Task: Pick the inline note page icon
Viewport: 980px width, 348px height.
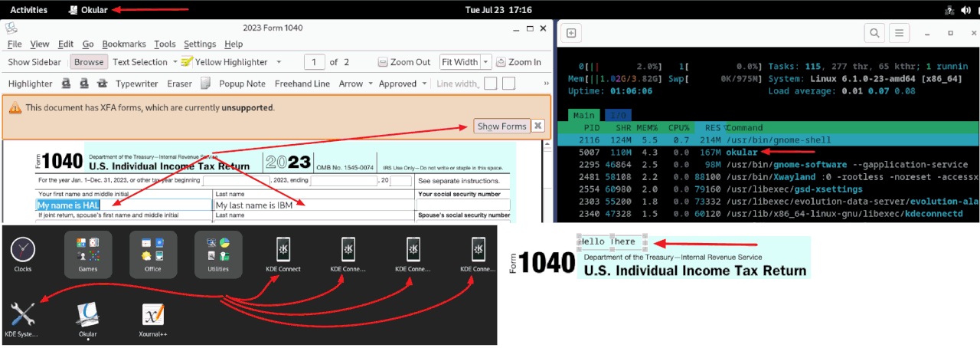Action: (x=205, y=84)
